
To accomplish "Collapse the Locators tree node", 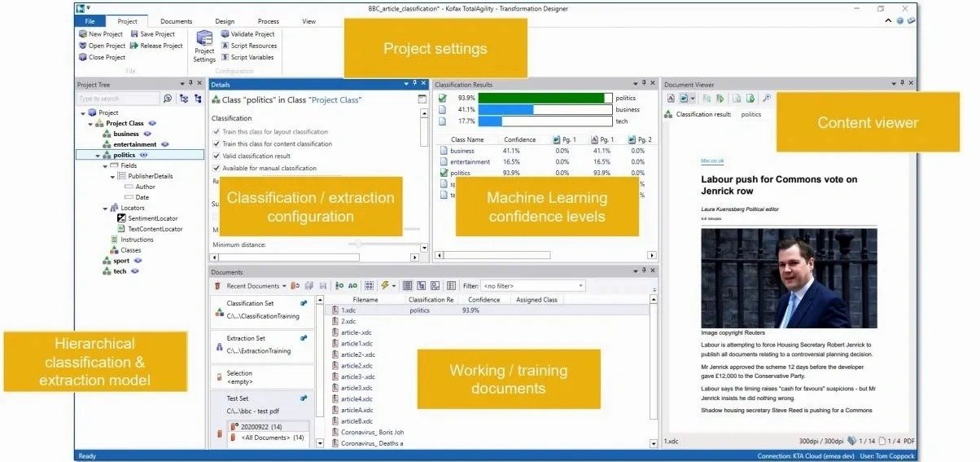I will [x=105, y=208].
